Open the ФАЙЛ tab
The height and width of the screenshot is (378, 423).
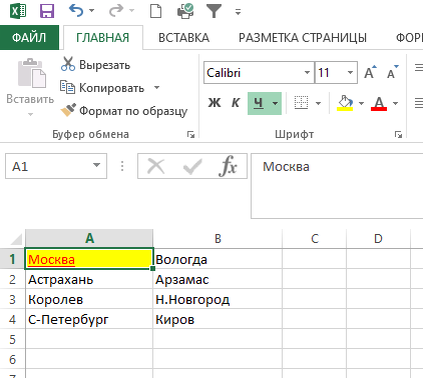pos(29,38)
